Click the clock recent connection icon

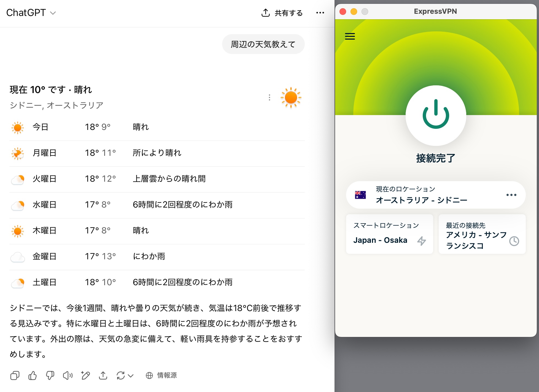[514, 241]
